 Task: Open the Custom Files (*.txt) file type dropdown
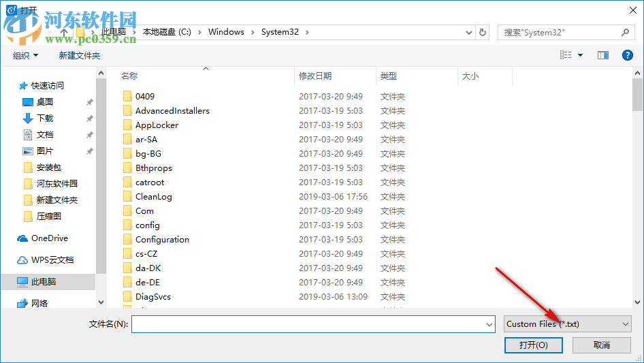point(567,324)
